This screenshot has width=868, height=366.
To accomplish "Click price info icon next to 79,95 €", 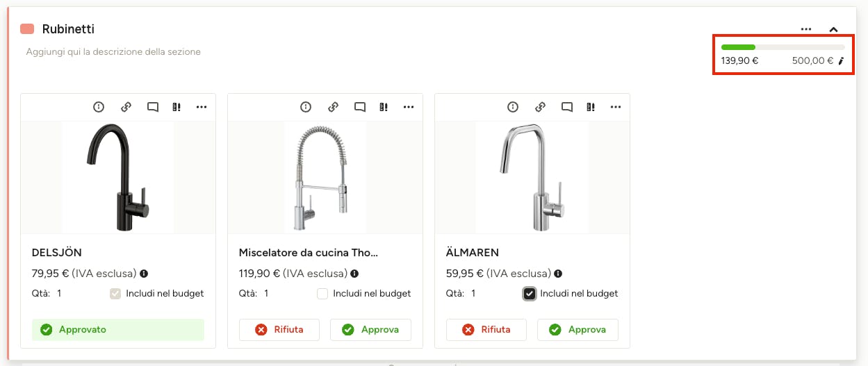I will point(144,274).
